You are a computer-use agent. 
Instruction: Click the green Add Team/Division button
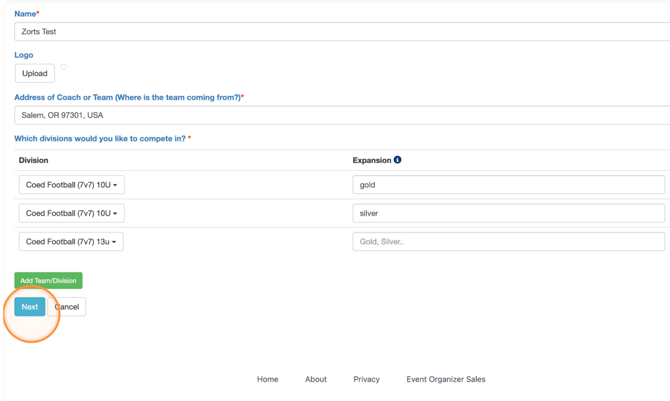(x=48, y=281)
